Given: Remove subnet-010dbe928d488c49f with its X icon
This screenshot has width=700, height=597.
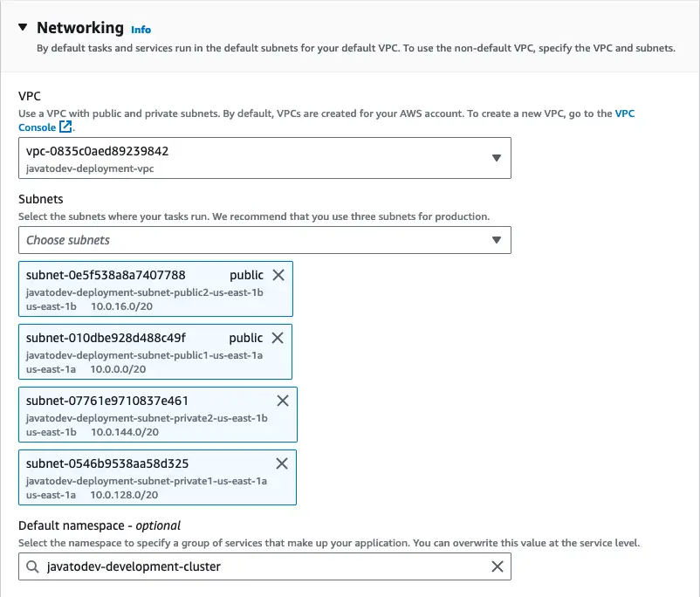Looking at the screenshot, I should click(x=278, y=338).
